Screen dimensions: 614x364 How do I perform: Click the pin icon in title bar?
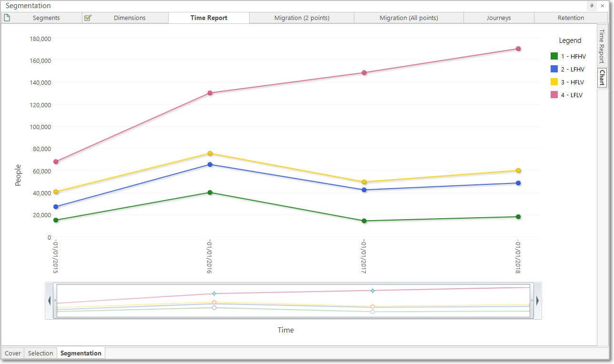(x=592, y=6)
